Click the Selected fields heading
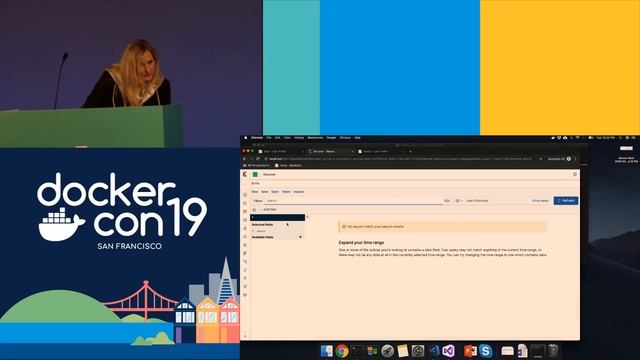This screenshot has width=640, height=360. 262,225
